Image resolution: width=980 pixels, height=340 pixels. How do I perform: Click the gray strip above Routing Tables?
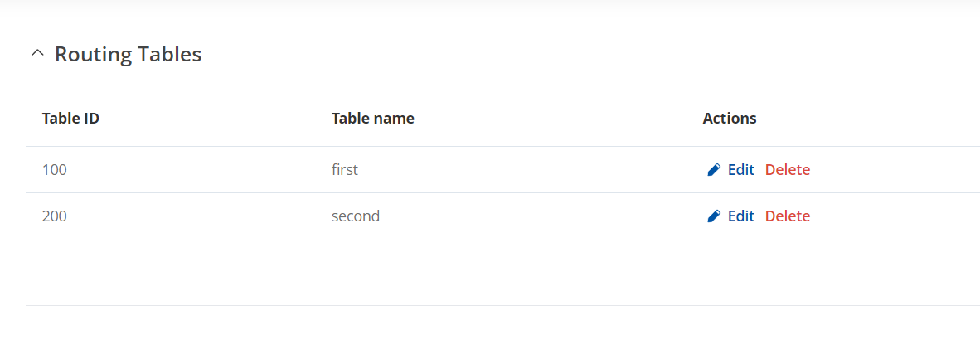490,3
